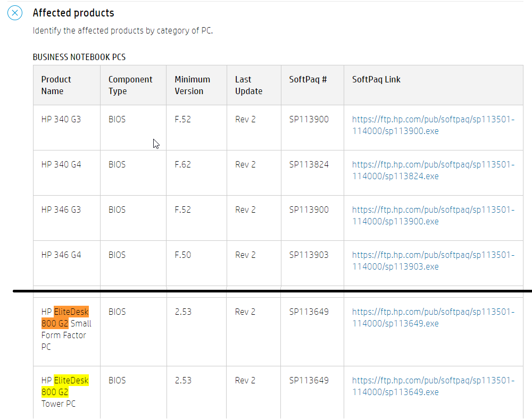Click Rev 2 in the HP 340 G4 row
Image resolution: width=532 pixels, height=419 pixels.
(245, 164)
